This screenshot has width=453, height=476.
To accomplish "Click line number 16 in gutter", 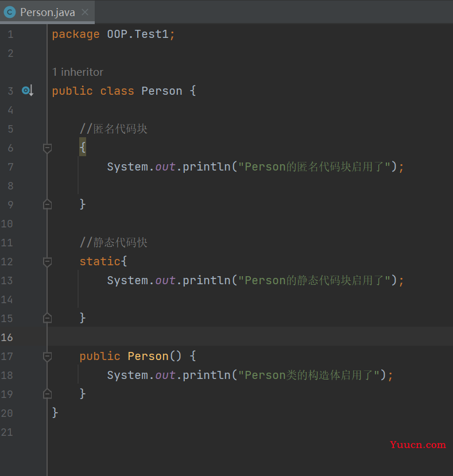I will tap(7, 337).
